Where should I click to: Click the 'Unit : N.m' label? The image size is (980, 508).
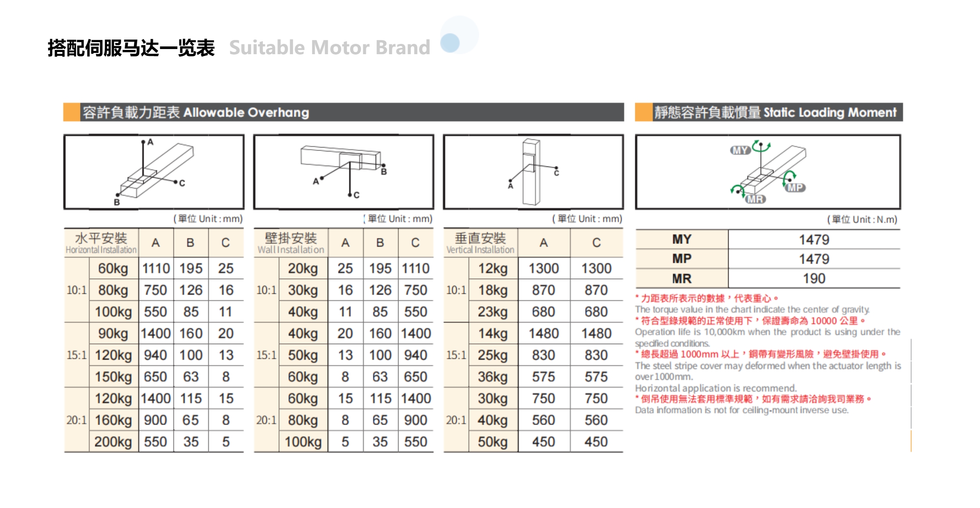tap(863, 219)
